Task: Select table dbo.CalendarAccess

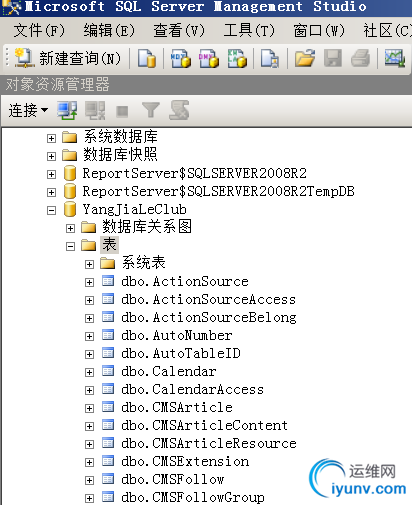Action: 192,390
